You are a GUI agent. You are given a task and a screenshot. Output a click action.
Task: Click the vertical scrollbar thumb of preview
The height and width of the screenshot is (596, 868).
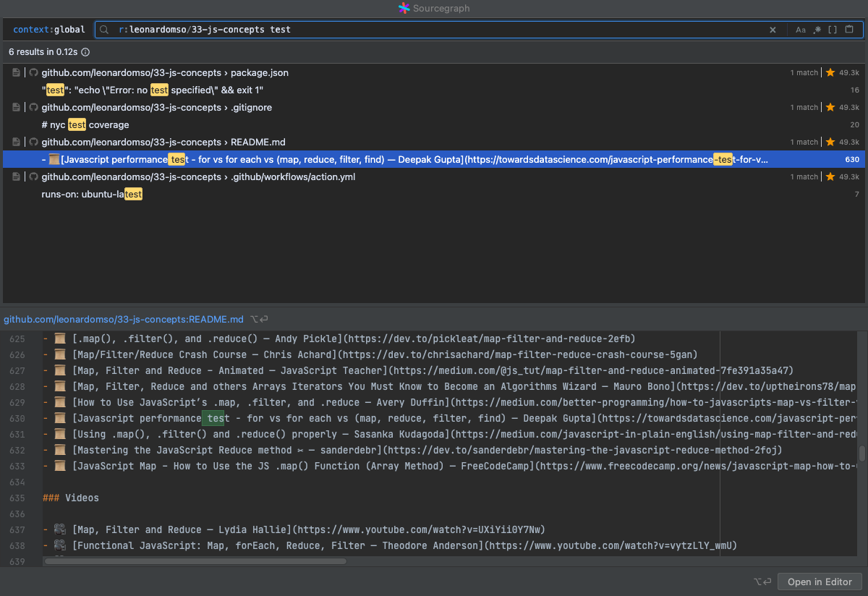861,454
